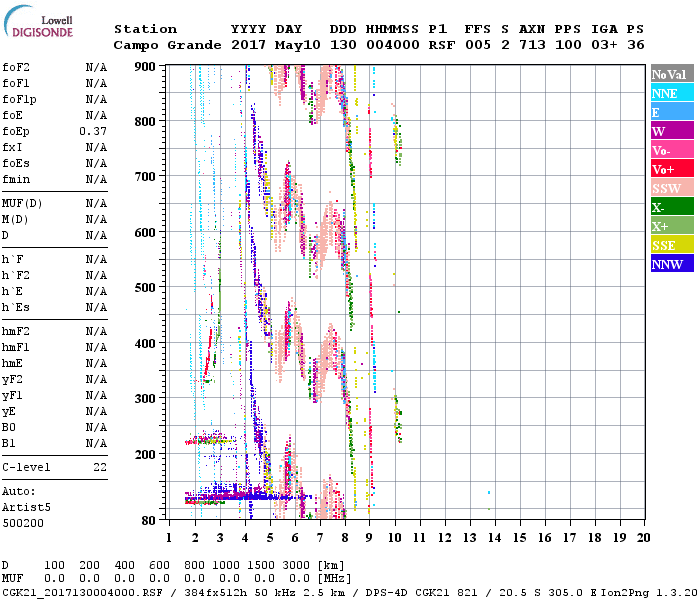Click the Lowell Digisonde logo
Image resolution: width=700 pixels, height=600 pixels.
(38, 21)
